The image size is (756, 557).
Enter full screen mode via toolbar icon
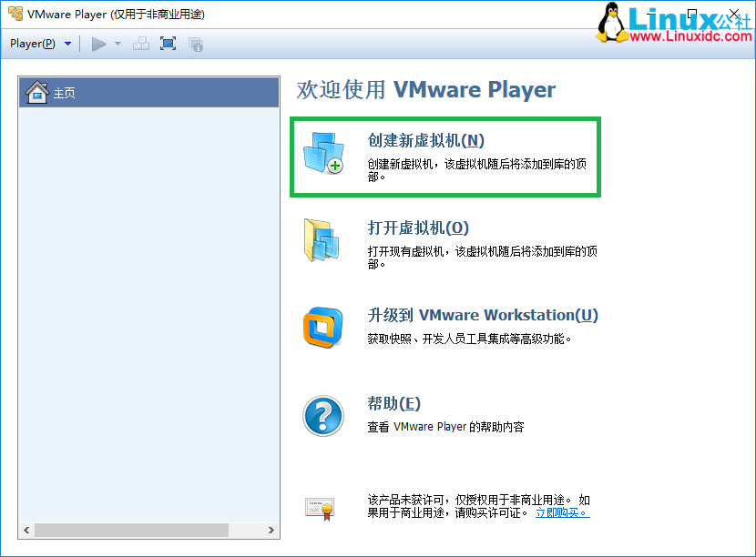(x=168, y=44)
